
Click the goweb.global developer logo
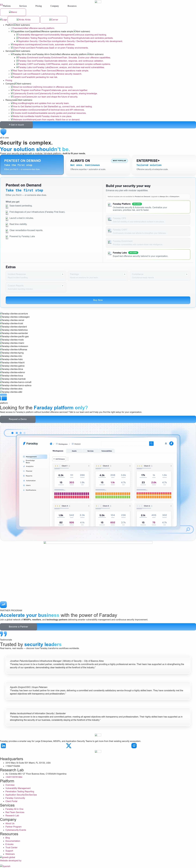(8, 857)
